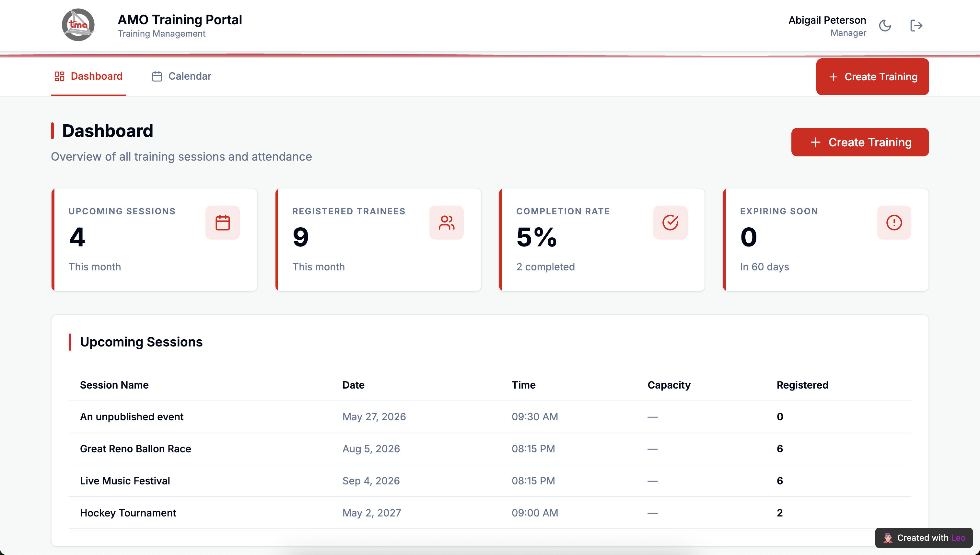Select the Registered Trainees value 9
Screen dimensions: 980x555
pyautogui.click(x=301, y=237)
